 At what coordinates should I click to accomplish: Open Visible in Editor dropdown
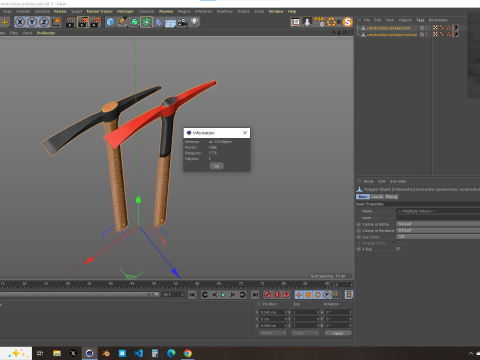[438, 224]
